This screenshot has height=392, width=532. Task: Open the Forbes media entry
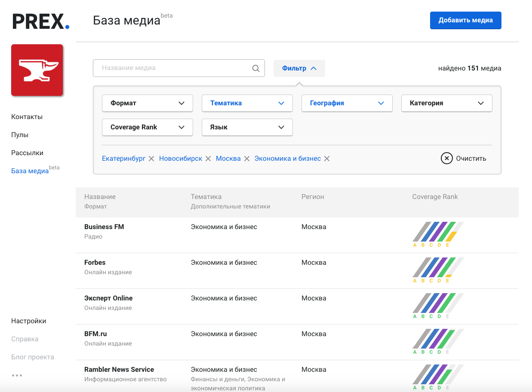click(95, 263)
